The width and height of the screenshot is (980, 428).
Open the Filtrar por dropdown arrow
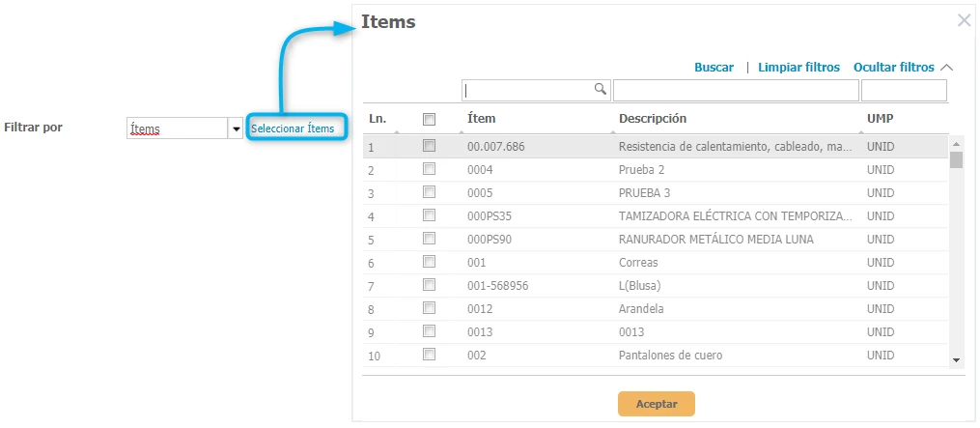click(x=236, y=128)
